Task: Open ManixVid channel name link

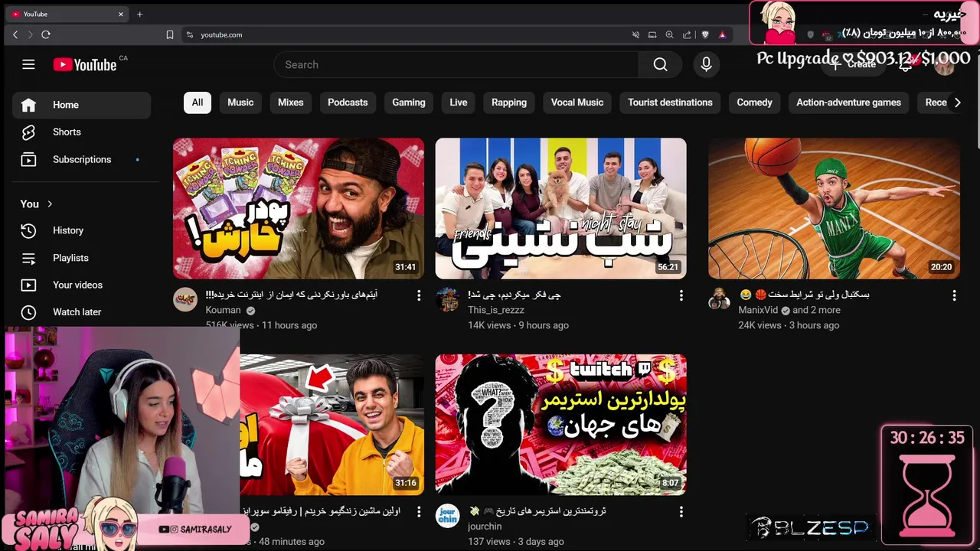Action: coord(758,310)
